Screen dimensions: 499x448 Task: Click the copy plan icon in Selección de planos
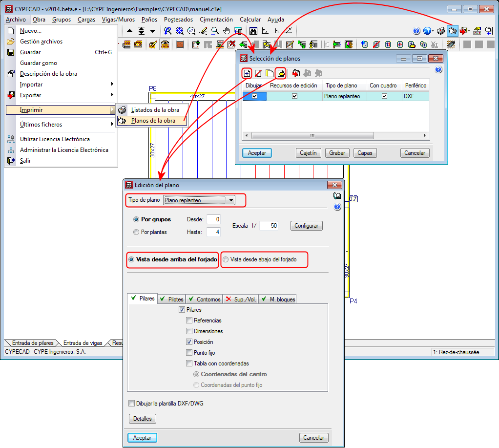pyautogui.click(x=270, y=74)
